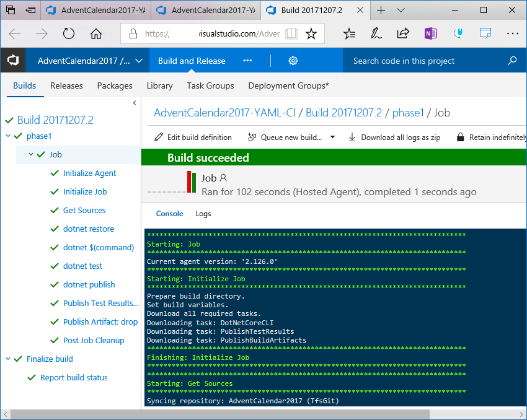Click the site lock icon in the address bar
This screenshot has height=420, width=527.
133,33
